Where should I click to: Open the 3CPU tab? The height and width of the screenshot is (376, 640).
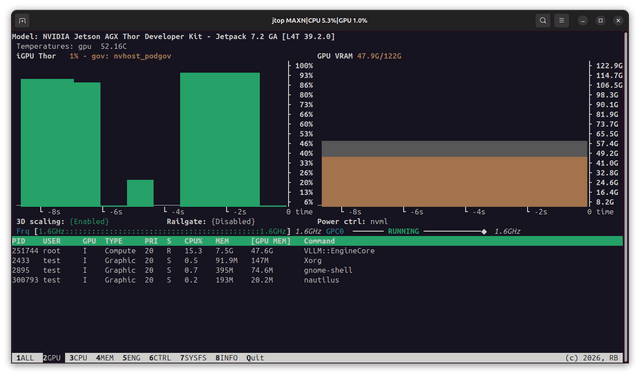click(78, 358)
